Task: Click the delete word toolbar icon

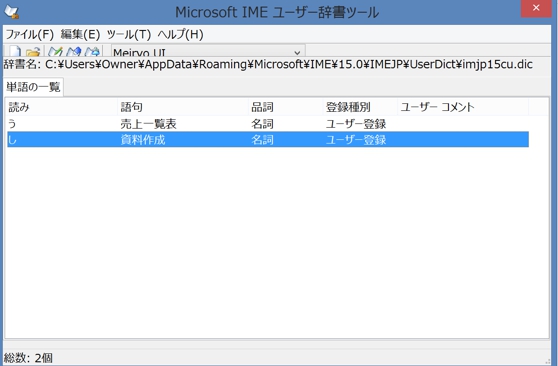Action: pyautogui.click(x=93, y=52)
